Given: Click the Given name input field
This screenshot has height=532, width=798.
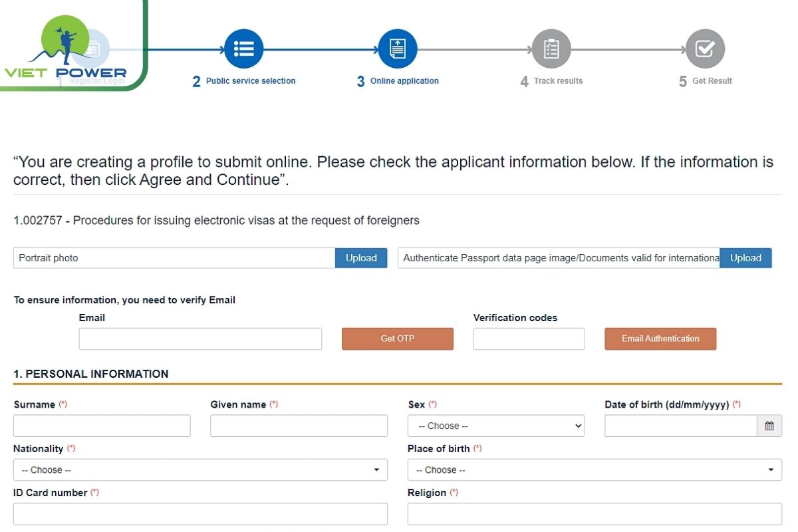Looking at the screenshot, I should point(299,426).
